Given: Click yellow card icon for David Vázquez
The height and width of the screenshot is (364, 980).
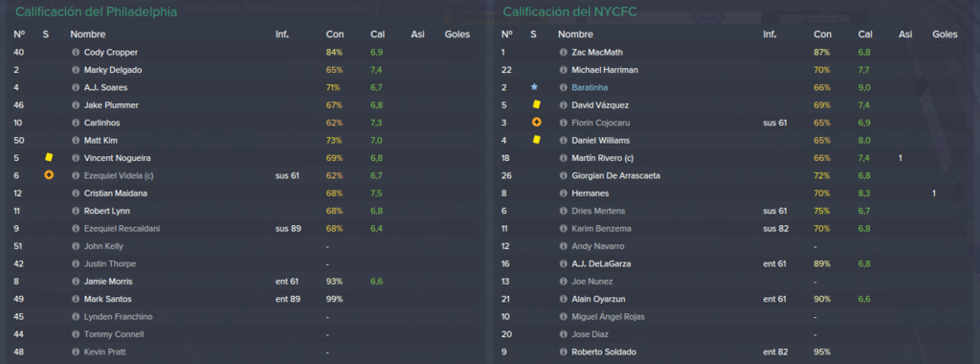Looking at the screenshot, I should click(536, 104).
